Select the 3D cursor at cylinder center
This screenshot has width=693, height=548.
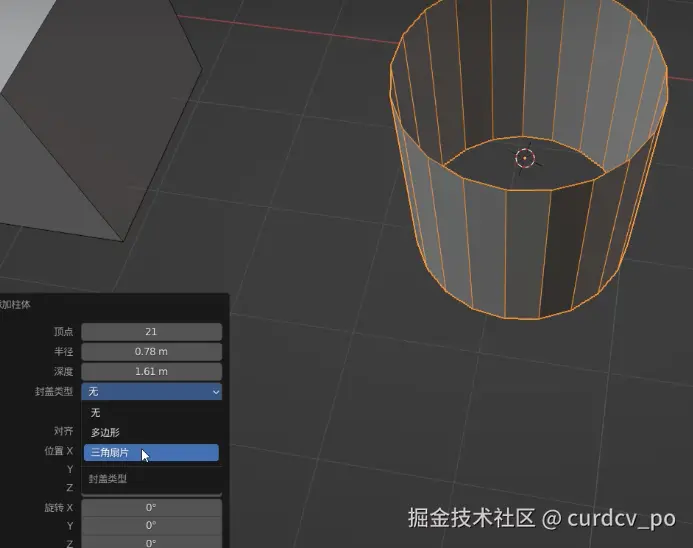525,158
